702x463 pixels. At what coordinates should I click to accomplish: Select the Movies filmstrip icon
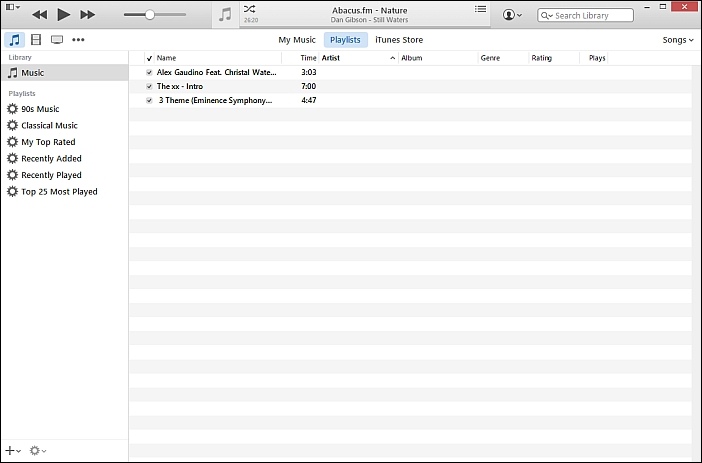click(36, 40)
